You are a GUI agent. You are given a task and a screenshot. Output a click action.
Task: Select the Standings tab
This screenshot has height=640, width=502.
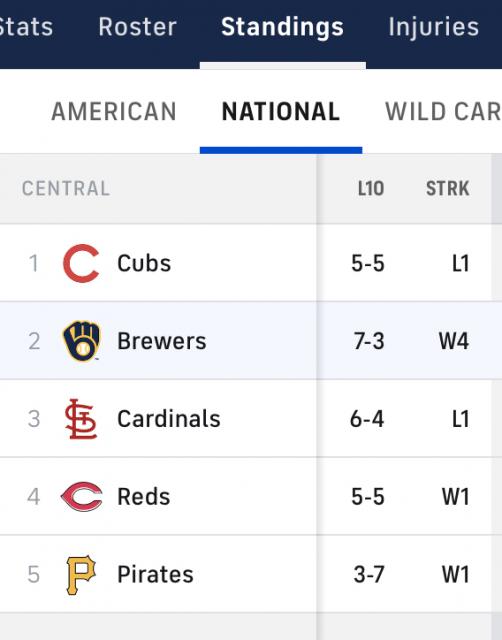pos(282,27)
